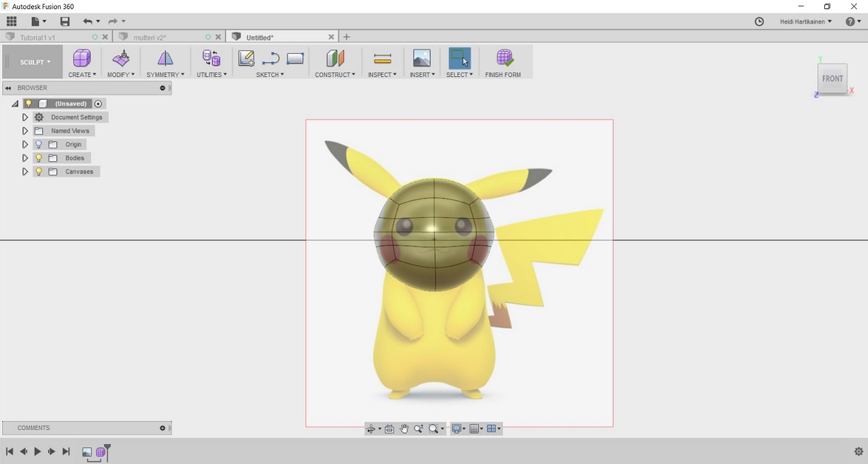The image size is (868, 464).
Task: Click the Undo arrow
Action: coord(88,22)
